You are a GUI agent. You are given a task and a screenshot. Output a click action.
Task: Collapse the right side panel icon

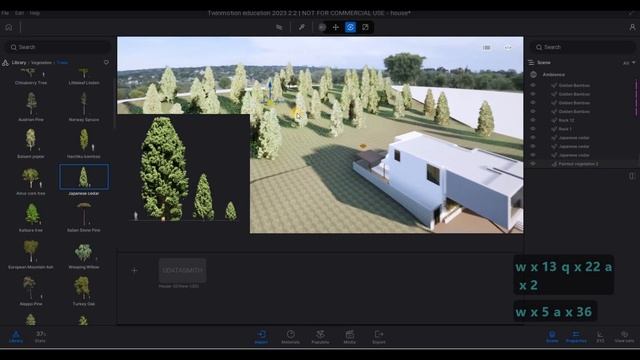pyautogui.click(x=632, y=176)
